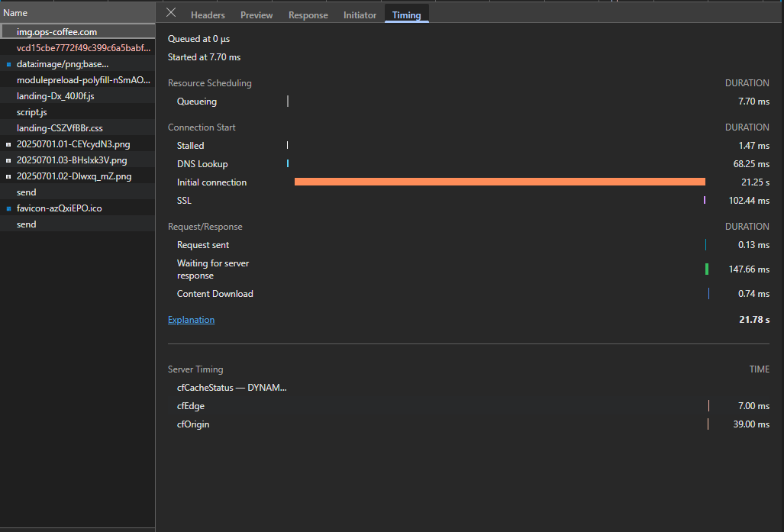Click the 20250701.03-BHsIxk3V.png file icon
Image resolution: width=784 pixels, height=532 pixels.
coord(8,160)
